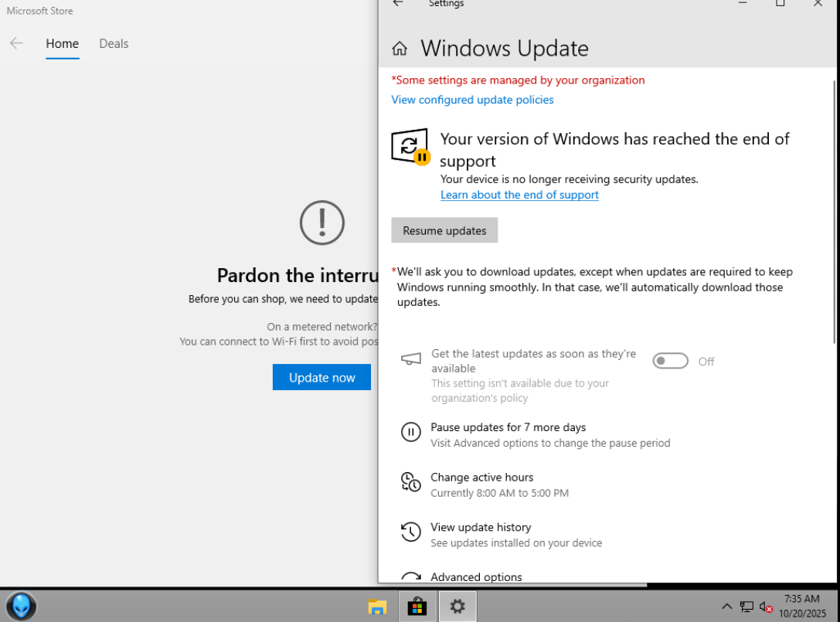Image resolution: width=840 pixels, height=622 pixels.
Task: Maximize the Settings window
Action: point(780,3)
